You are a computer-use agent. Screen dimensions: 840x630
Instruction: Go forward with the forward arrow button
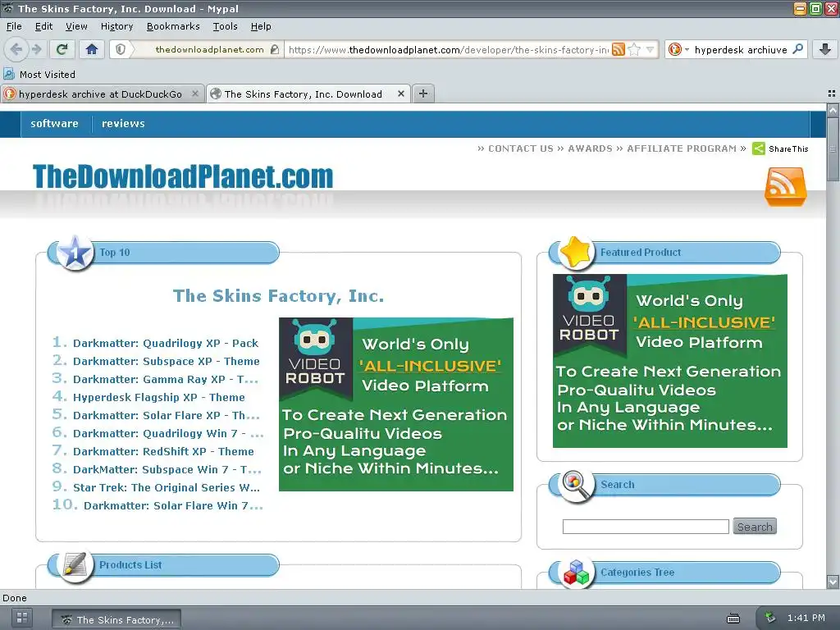click(x=36, y=49)
